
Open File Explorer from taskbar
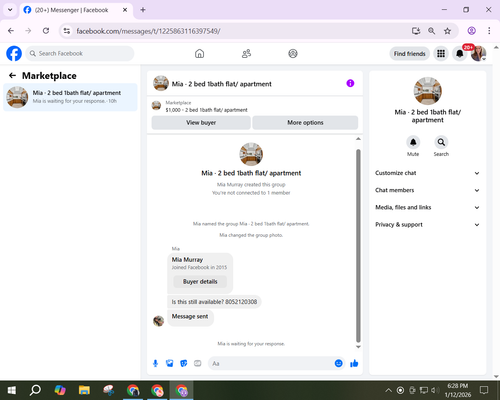pyautogui.click(x=84, y=390)
